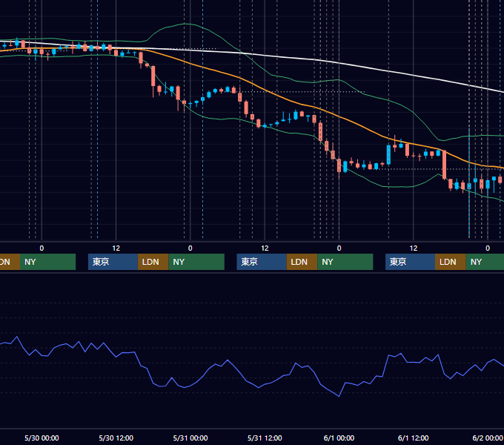Select the NY session block above 6/2 00:00
This screenshot has width=504, height=445.
pyautogui.click(x=485, y=262)
